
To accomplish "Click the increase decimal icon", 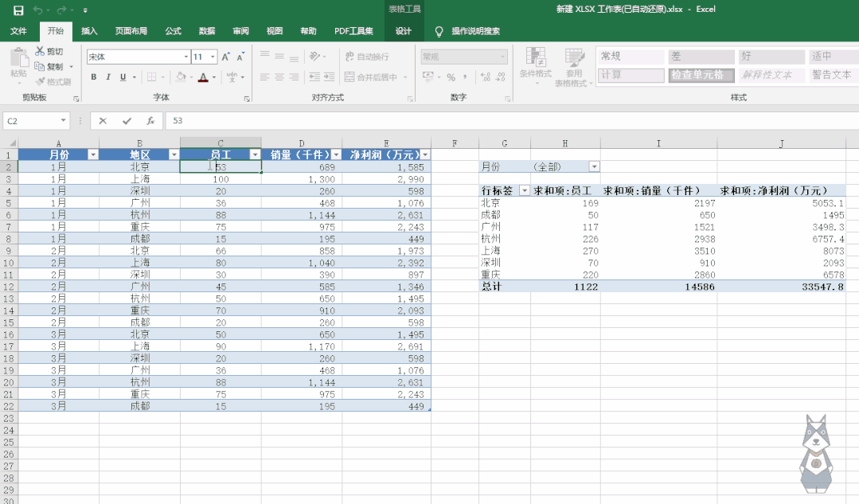I will pyautogui.click(x=486, y=77).
